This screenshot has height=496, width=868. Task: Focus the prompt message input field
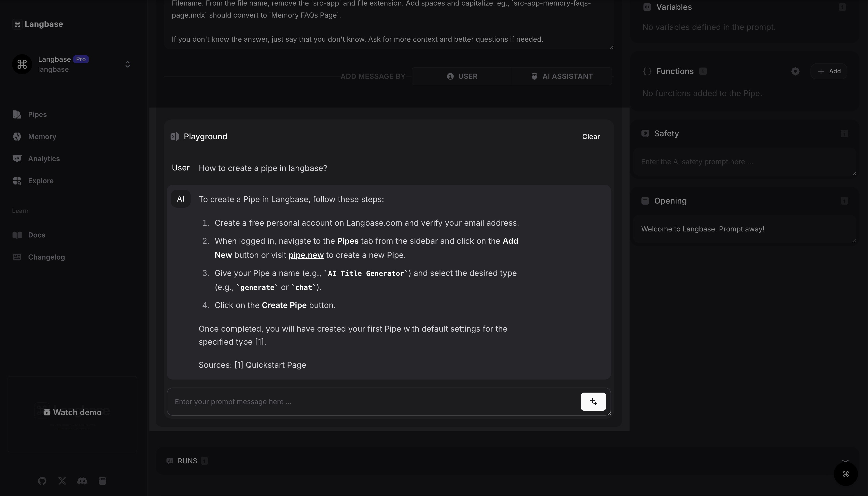tap(373, 402)
